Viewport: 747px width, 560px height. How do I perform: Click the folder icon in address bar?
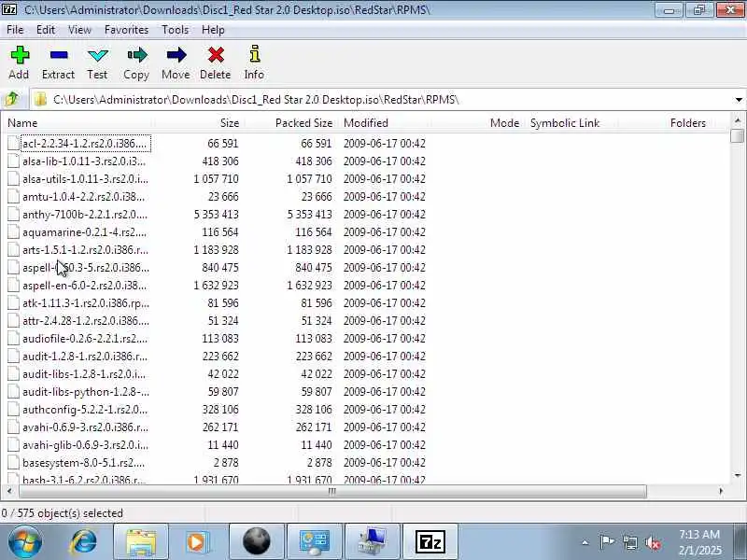coord(41,99)
